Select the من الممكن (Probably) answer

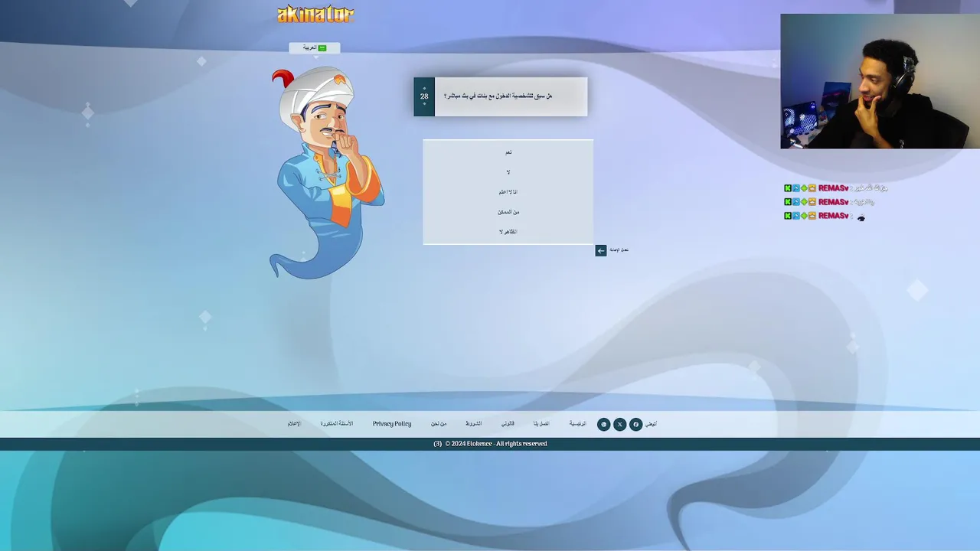tap(508, 212)
